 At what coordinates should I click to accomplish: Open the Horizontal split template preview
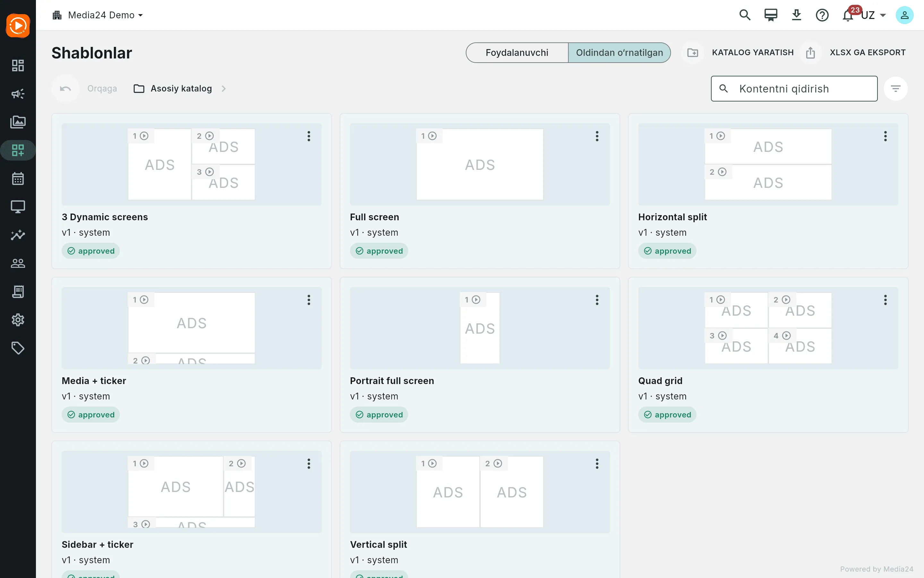point(768,164)
